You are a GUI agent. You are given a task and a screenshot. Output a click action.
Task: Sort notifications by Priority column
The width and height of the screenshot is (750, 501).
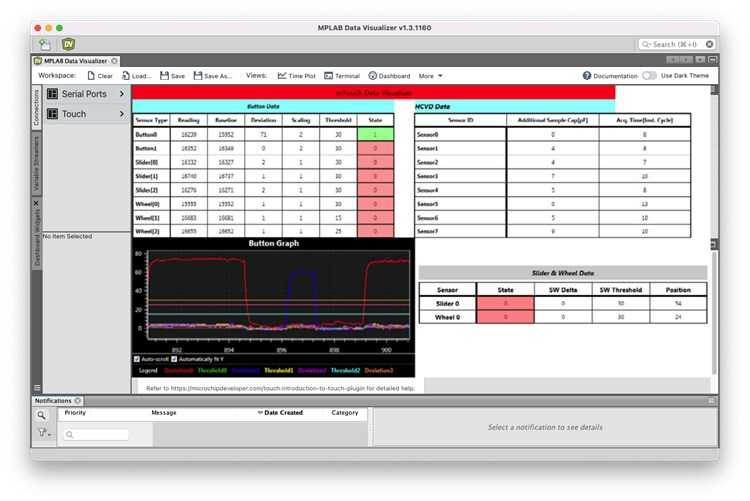[x=75, y=412]
